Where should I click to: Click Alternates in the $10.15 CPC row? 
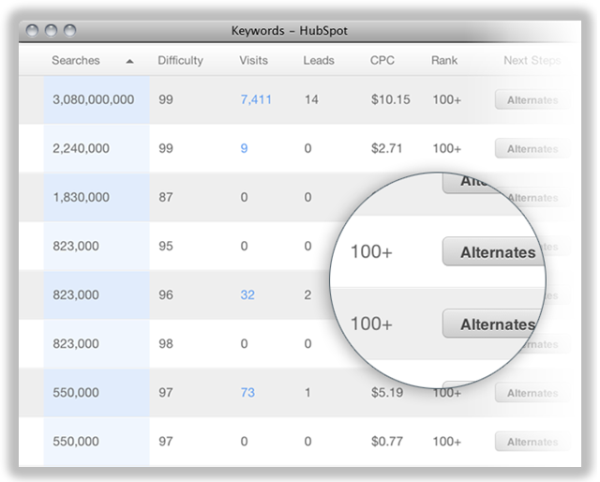pos(530,100)
